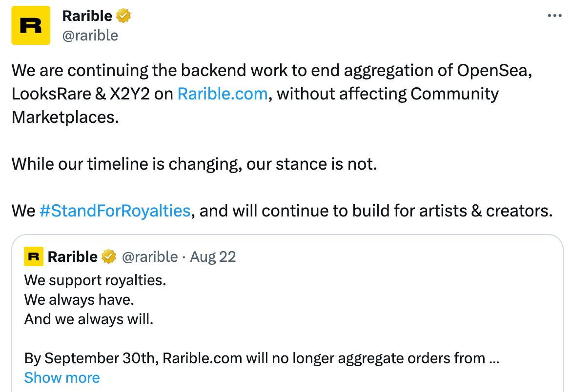Click "And we always will." in quoted tweet
Screen dimensions: 572x392
[x=89, y=319]
